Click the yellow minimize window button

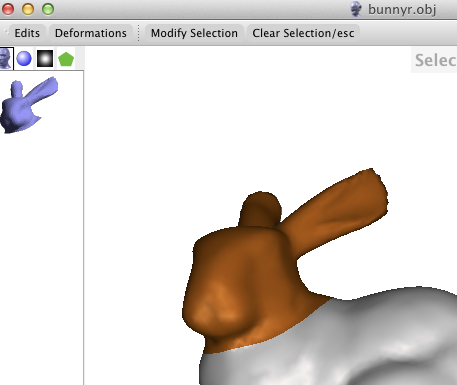[28, 9]
